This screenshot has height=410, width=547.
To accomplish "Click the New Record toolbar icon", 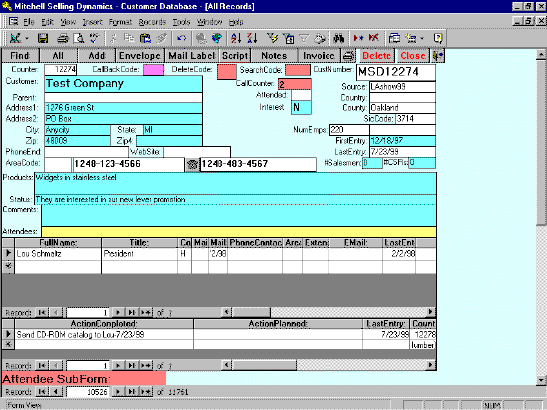I will click(x=358, y=38).
